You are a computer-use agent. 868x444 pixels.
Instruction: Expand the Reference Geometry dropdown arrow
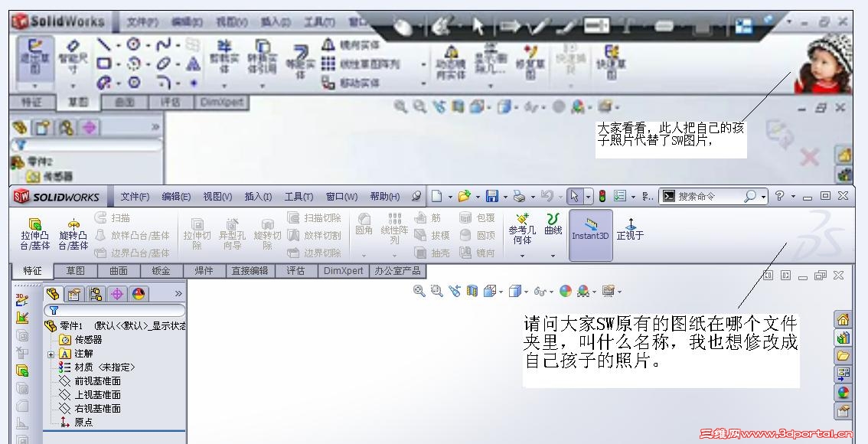522,256
